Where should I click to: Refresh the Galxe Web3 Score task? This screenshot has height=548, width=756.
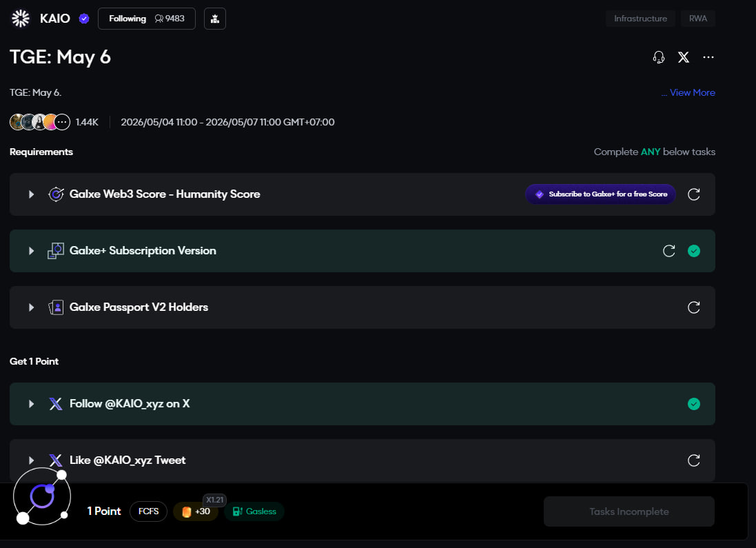pyautogui.click(x=694, y=194)
